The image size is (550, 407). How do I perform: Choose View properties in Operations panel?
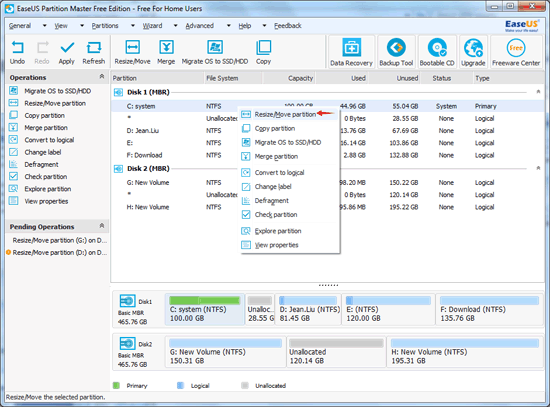tap(39, 201)
